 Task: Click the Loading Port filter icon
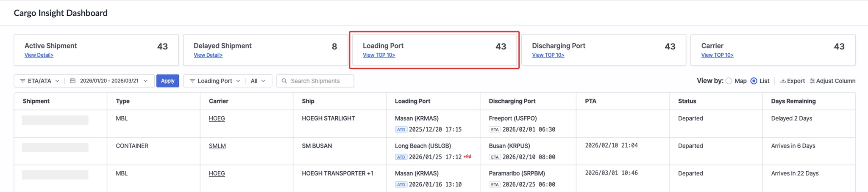[192, 81]
